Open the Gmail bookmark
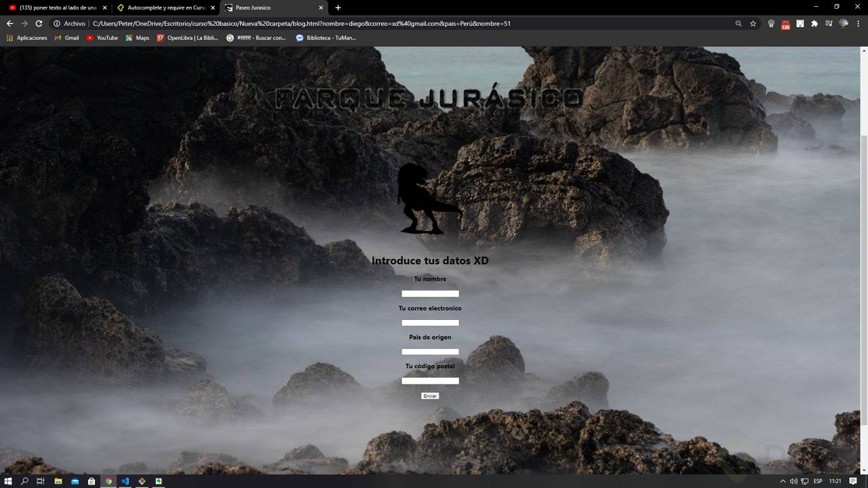868x488 pixels. [67, 38]
